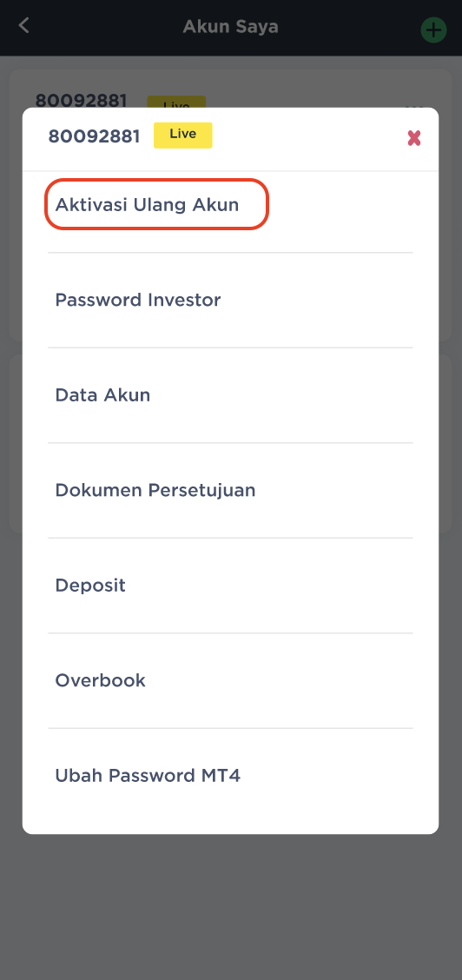Select Aktivasi Ulang Akun
The image size is (462, 980).
point(148,205)
